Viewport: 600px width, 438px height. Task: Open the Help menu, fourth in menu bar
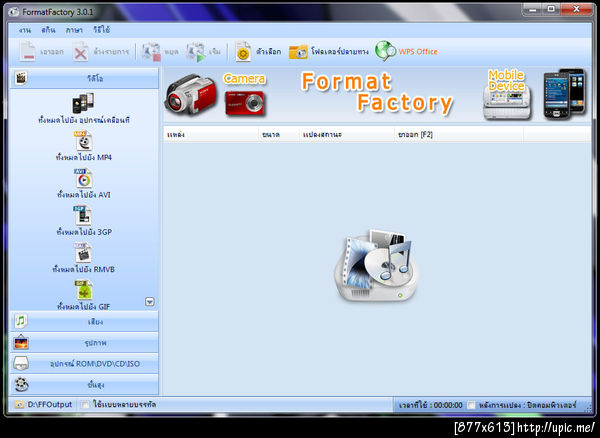click(102, 30)
